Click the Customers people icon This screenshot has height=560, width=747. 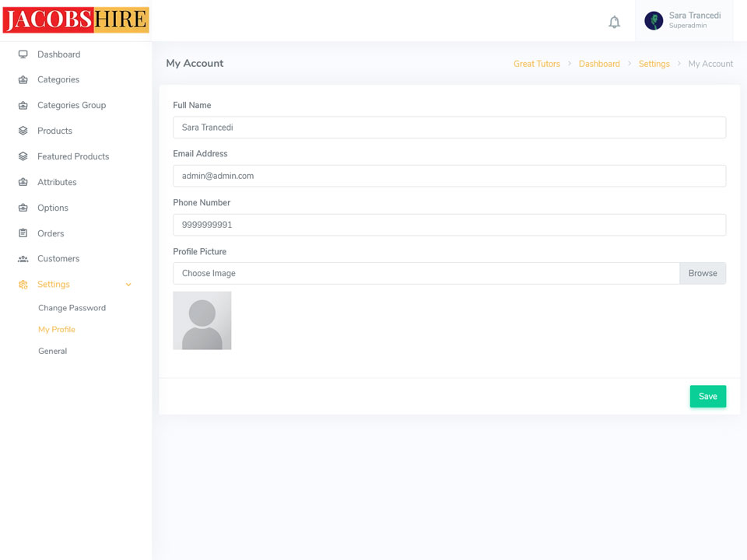pyautogui.click(x=23, y=259)
